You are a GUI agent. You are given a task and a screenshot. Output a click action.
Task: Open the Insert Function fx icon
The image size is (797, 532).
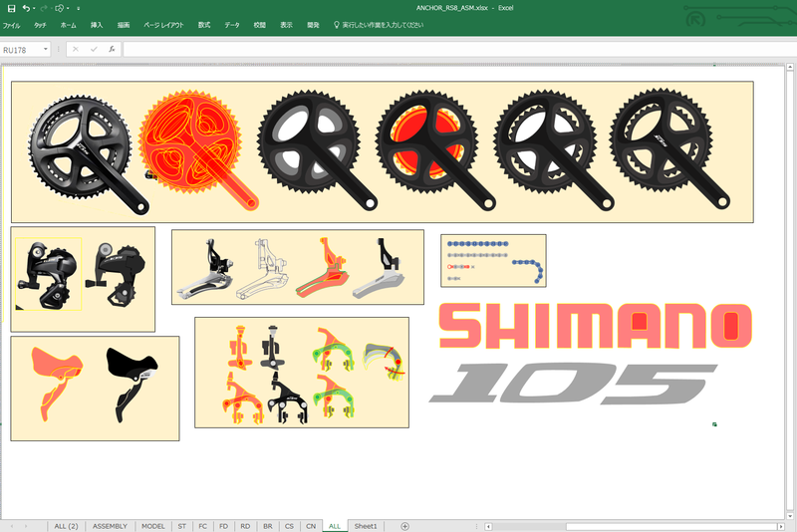(x=112, y=49)
